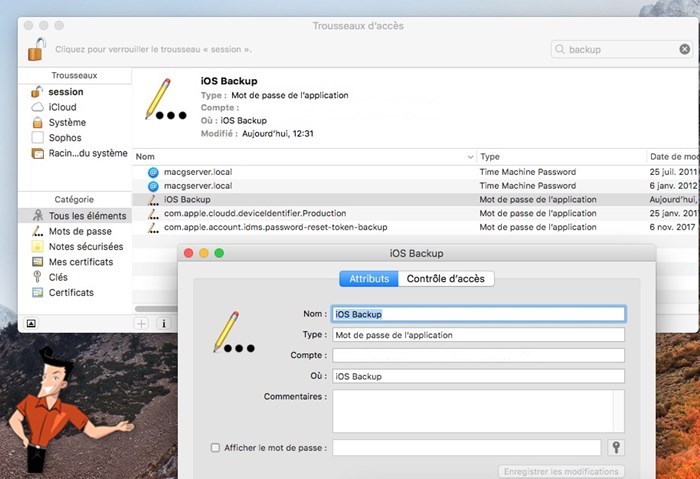
Task: Click the Système padlock icon
Action: pos(38,122)
